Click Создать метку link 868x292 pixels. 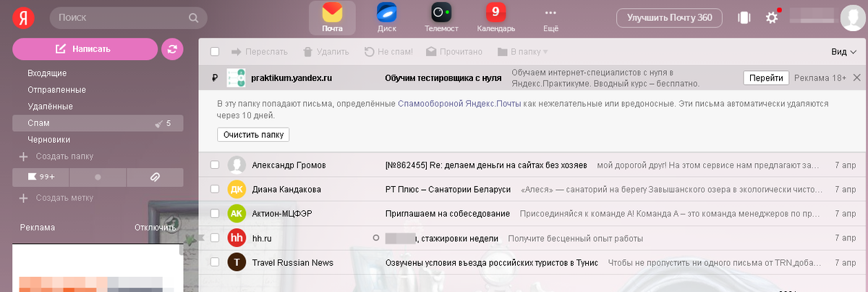pyautogui.click(x=64, y=198)
